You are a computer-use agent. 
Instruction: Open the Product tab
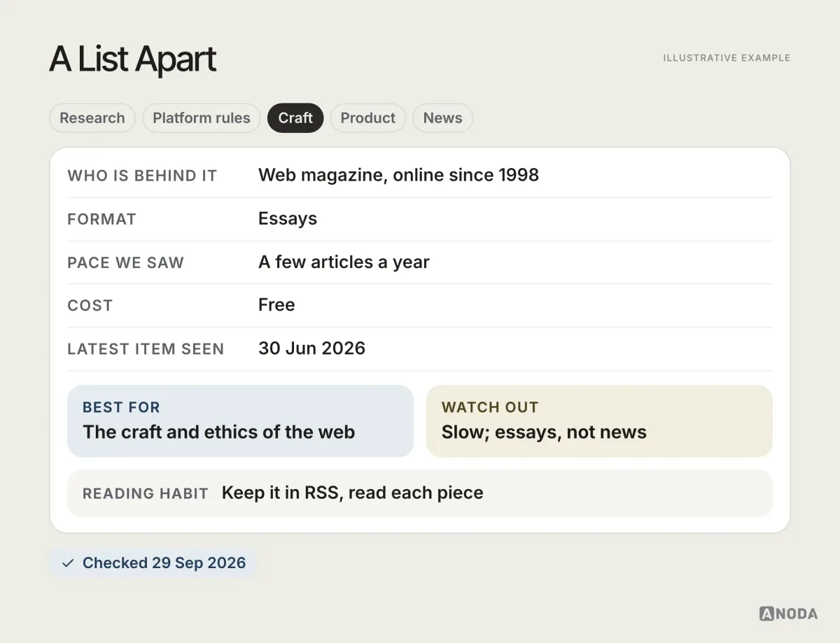(368, 118)
